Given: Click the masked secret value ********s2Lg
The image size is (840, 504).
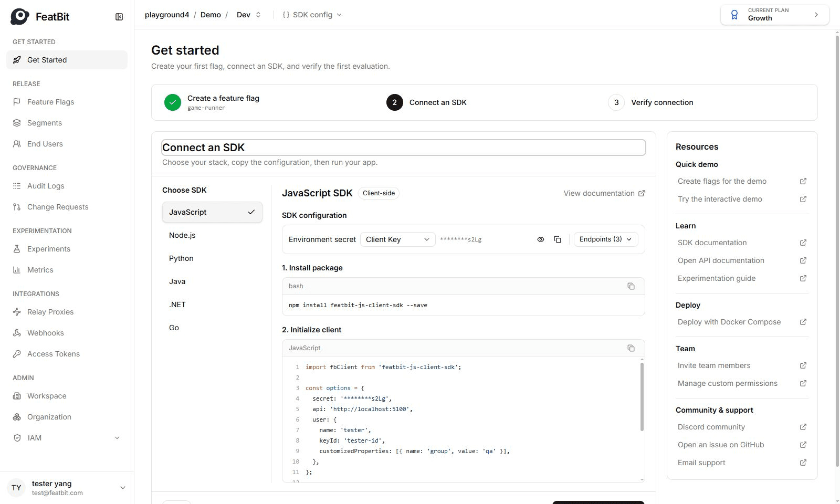Looking at the screenshot, I should (460, 239).
